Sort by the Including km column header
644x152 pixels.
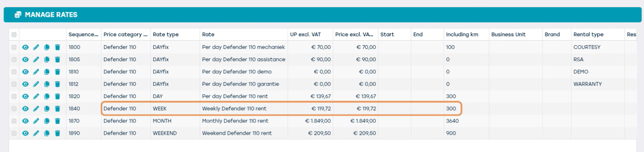(x=462, y=35)
